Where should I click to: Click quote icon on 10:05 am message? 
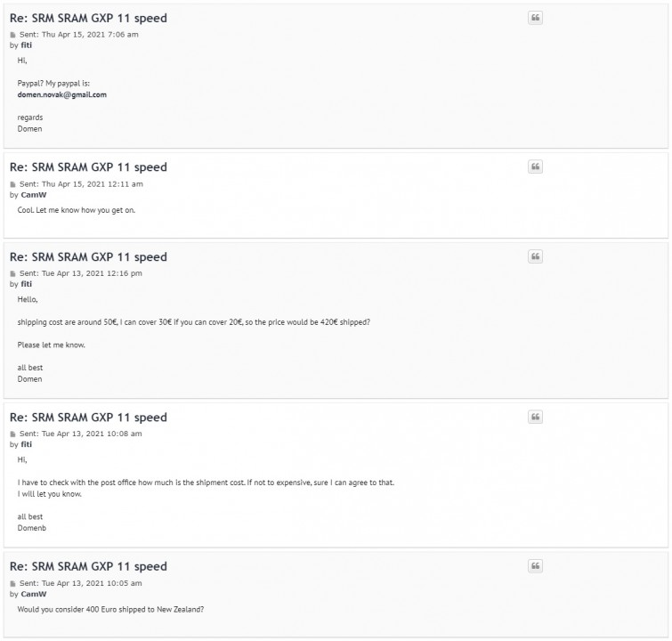pos(535,566)
